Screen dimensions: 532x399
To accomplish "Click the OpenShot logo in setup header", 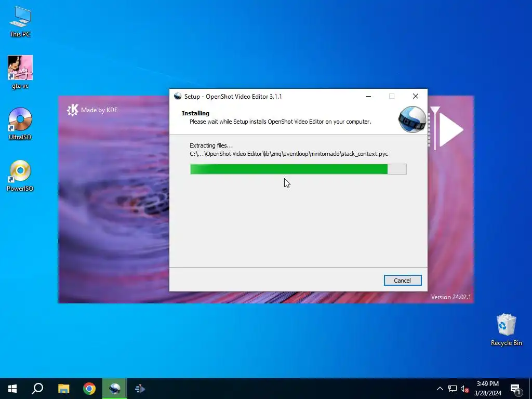I will tap(412, 119).
